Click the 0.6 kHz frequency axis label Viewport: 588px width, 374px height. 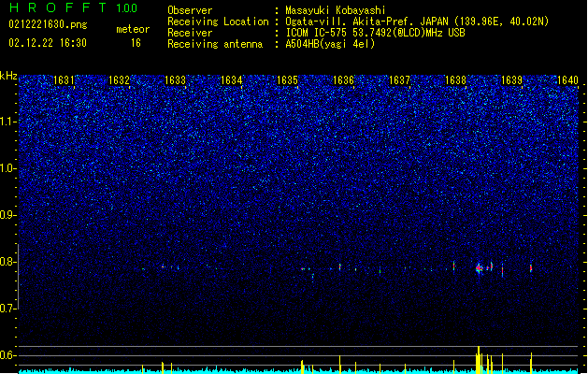(x=7, y=355)
